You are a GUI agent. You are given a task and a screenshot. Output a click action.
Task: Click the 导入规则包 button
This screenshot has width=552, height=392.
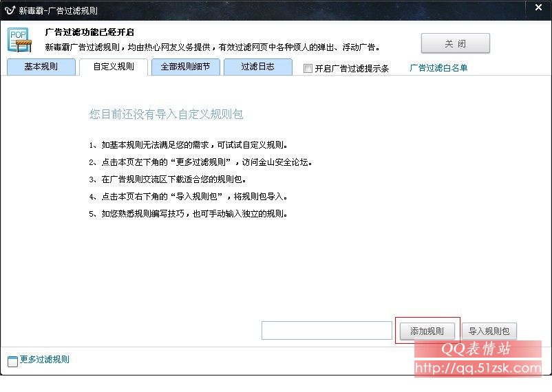[489, 331]
